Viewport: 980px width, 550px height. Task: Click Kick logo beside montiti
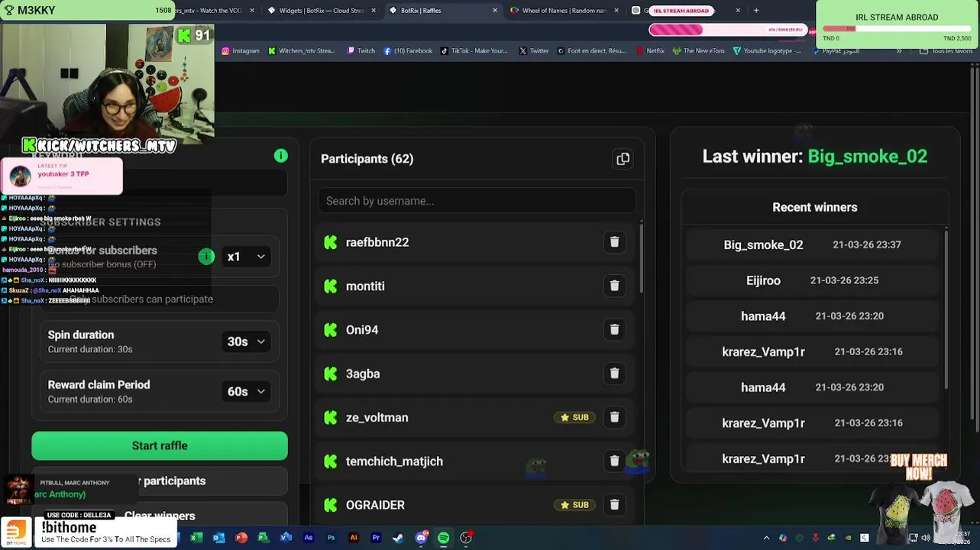click(331, 286)
